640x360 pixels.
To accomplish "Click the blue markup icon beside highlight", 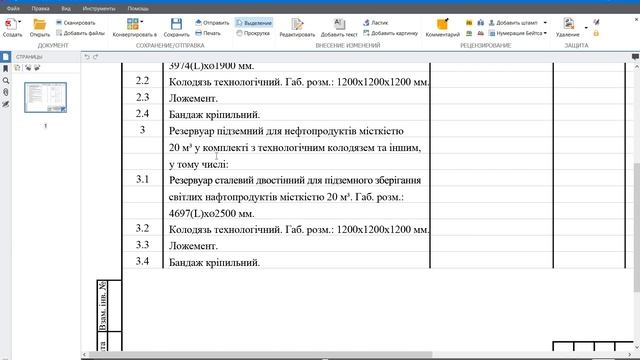I will [480, 23].
